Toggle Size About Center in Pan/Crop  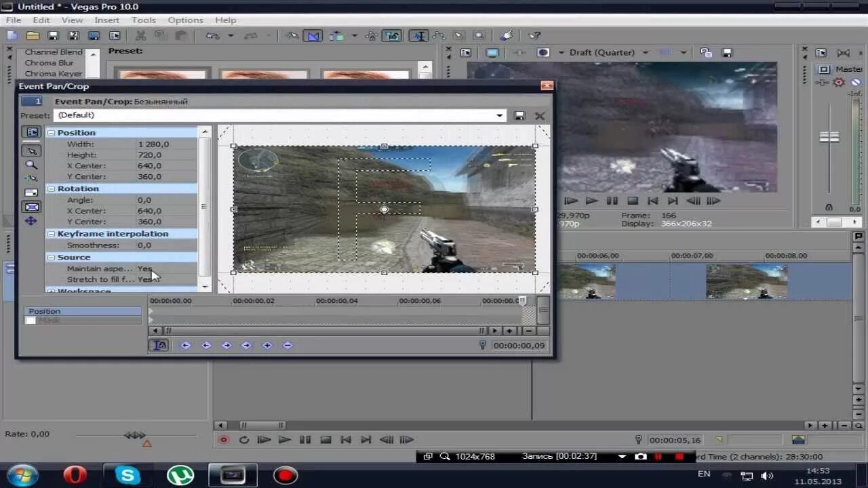pyautogui.click(x=32, y=207)
